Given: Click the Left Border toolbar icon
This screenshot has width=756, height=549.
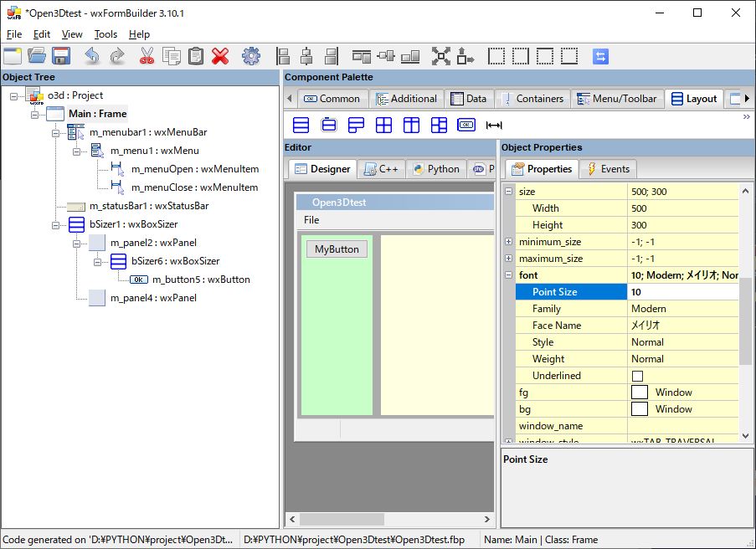Looking at the screenshot, I should [x=496, y=56].
